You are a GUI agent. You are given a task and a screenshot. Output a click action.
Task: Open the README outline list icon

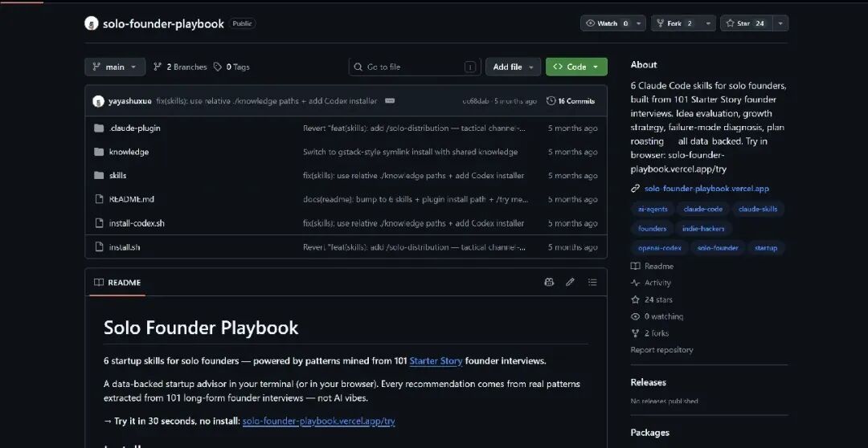click(592, 283)
